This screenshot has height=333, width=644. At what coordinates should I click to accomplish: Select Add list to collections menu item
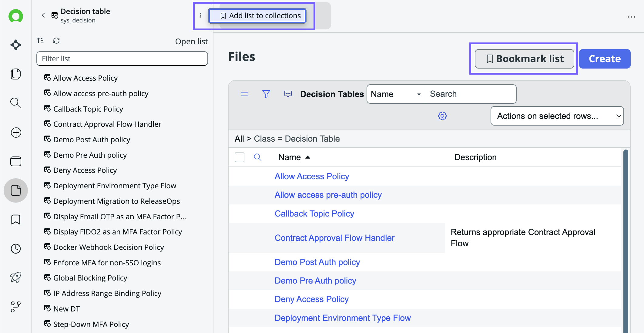pyautogui.click(x=257, y=15)
